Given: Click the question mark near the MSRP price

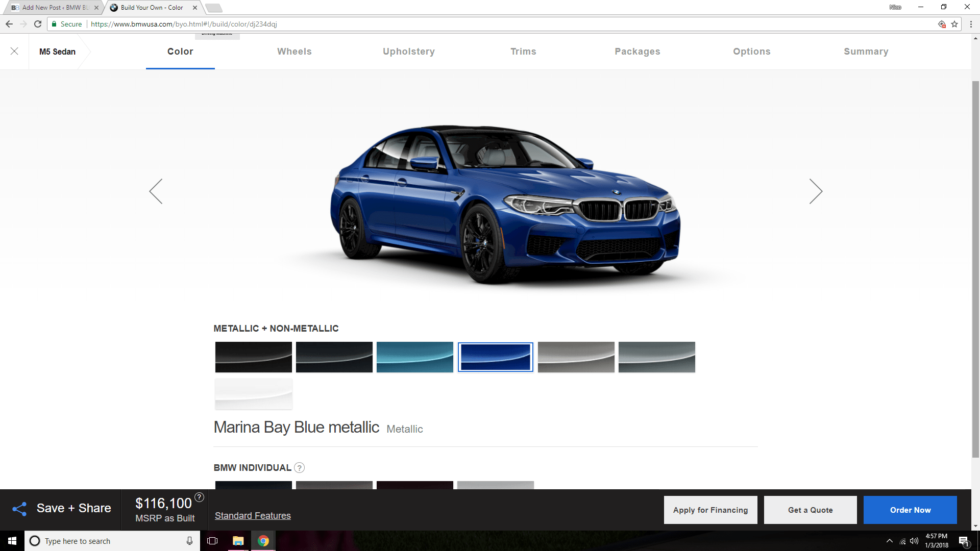Looking at the screenshot, I should tap(199, 496).
